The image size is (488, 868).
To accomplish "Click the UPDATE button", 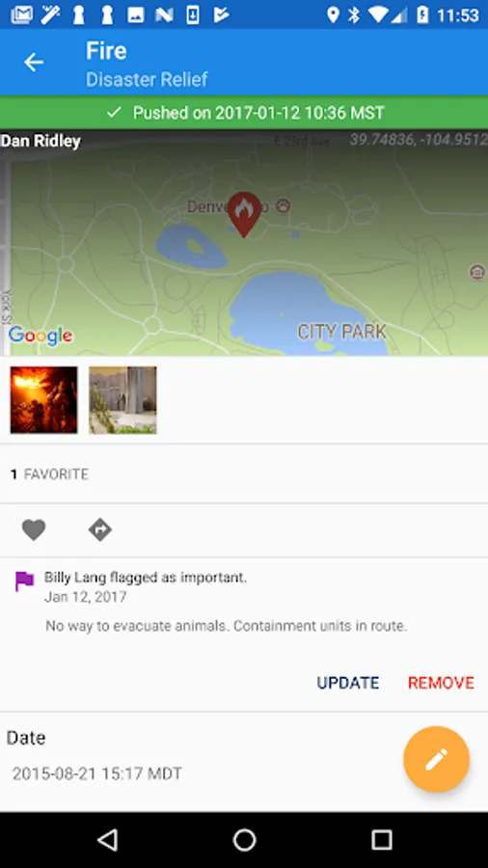I will 348,683.
